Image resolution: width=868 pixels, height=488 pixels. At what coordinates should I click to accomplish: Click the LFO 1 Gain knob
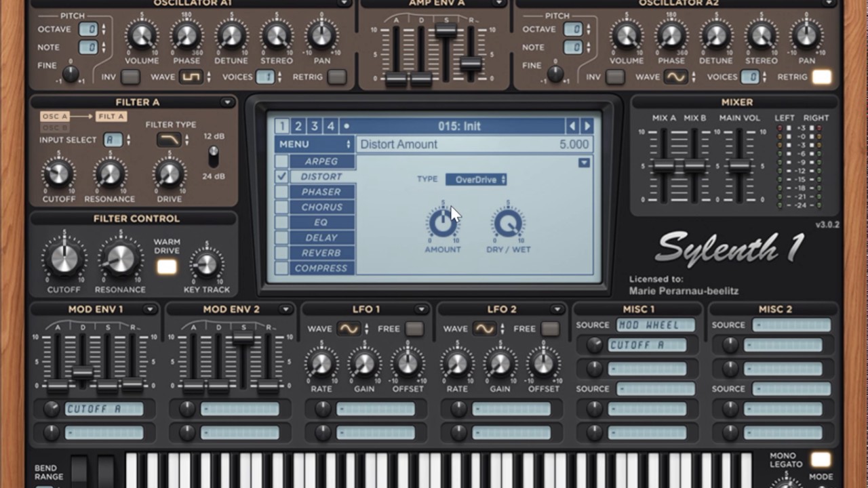pyautogui.click(x=364, y=363)
